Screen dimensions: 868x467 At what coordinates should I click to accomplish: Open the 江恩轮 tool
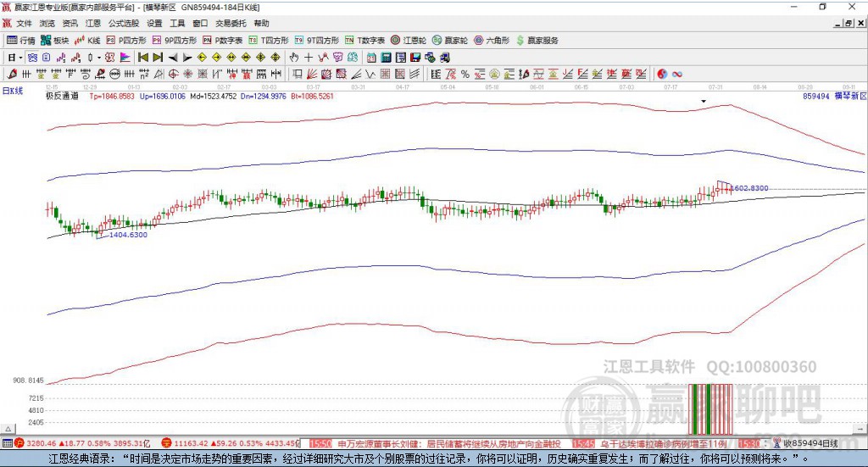[x=409, y=41]
